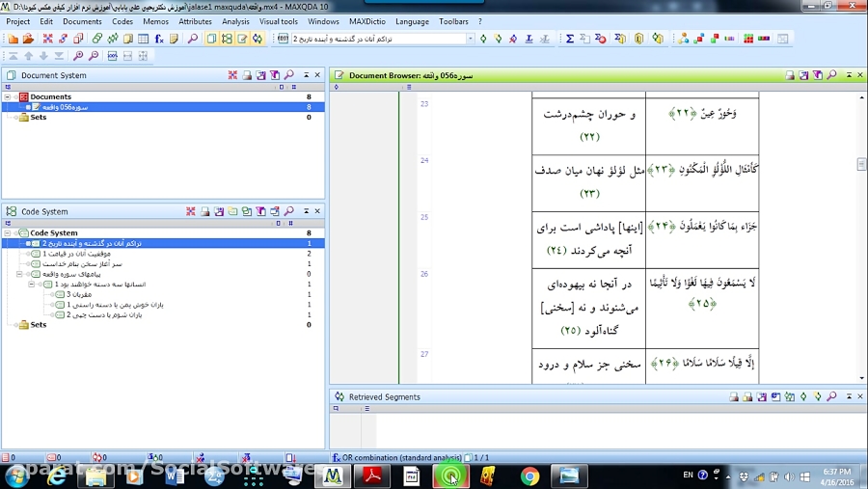Select the code مقربان 3

[79, 294]
